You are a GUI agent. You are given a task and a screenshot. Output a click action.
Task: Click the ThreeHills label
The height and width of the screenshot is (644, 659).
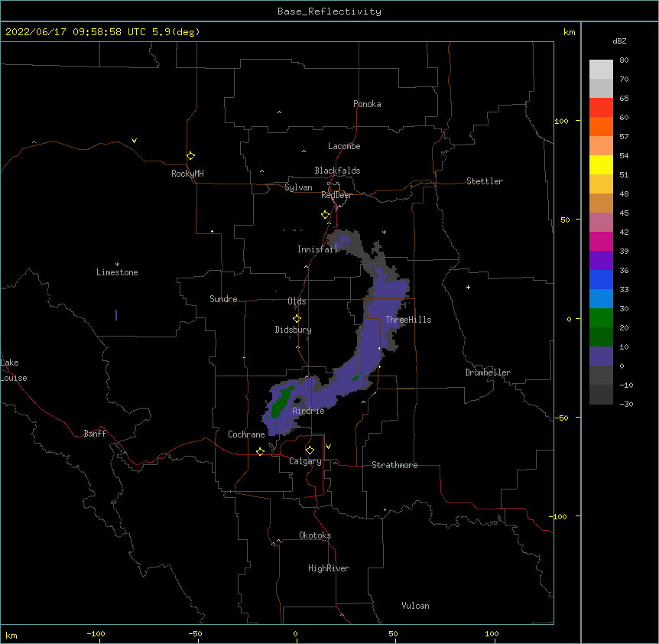pyautogui.click(x=408, y=320)
